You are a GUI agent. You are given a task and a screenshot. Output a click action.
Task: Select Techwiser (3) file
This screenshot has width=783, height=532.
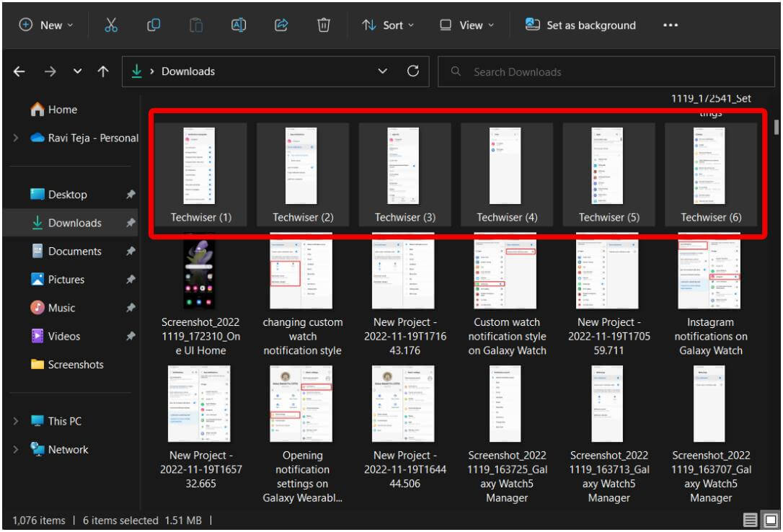point(405,174)
